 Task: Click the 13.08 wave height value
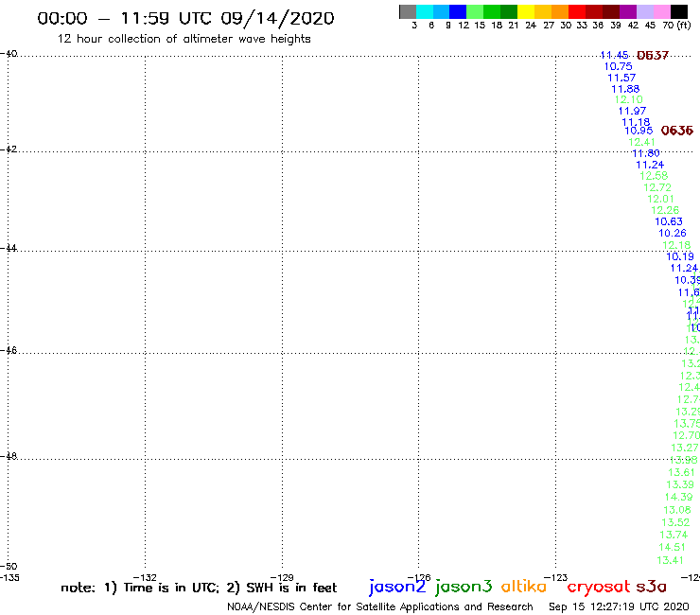(677, 510)
